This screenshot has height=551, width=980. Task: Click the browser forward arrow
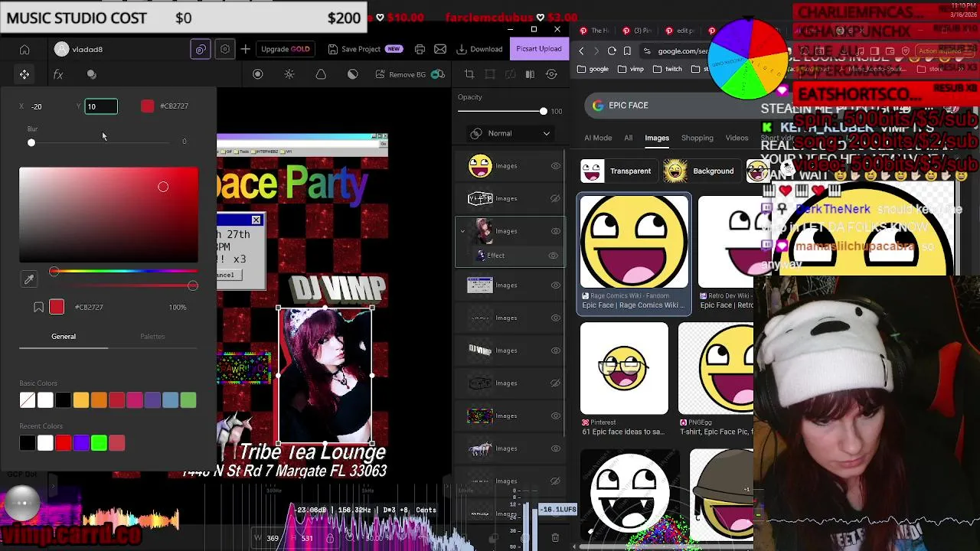pos(596,51)
